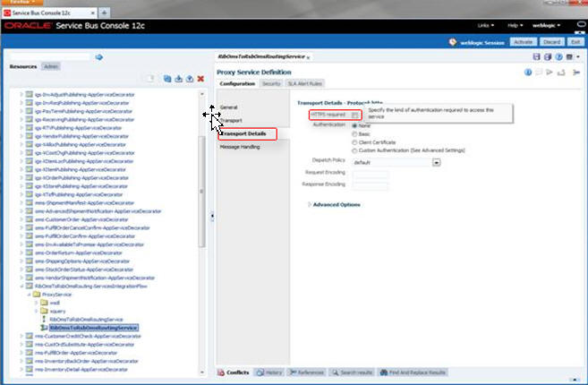Open the Search results tab
The height and width of the screenshot is (385, 588).
tap(352, 372)
